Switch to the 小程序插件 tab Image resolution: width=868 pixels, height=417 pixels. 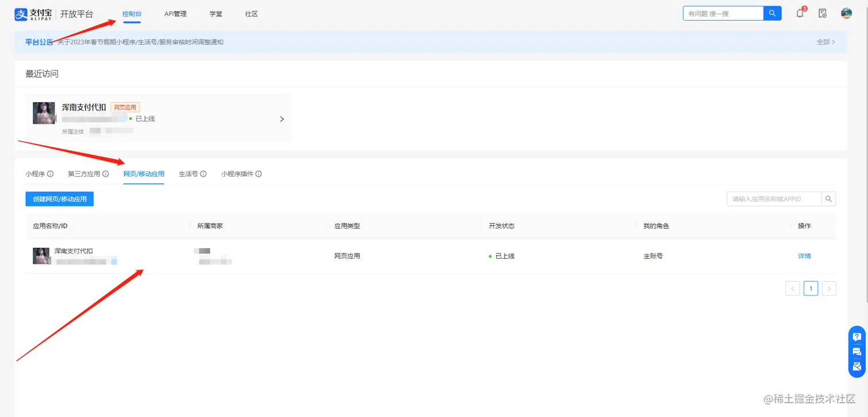click(238, 174)
